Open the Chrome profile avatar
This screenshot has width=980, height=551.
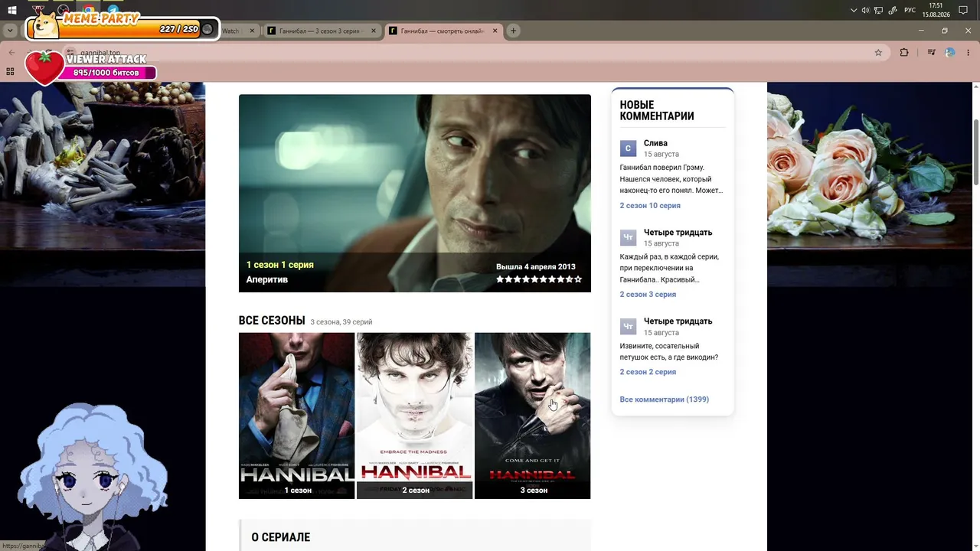point(950,52)
